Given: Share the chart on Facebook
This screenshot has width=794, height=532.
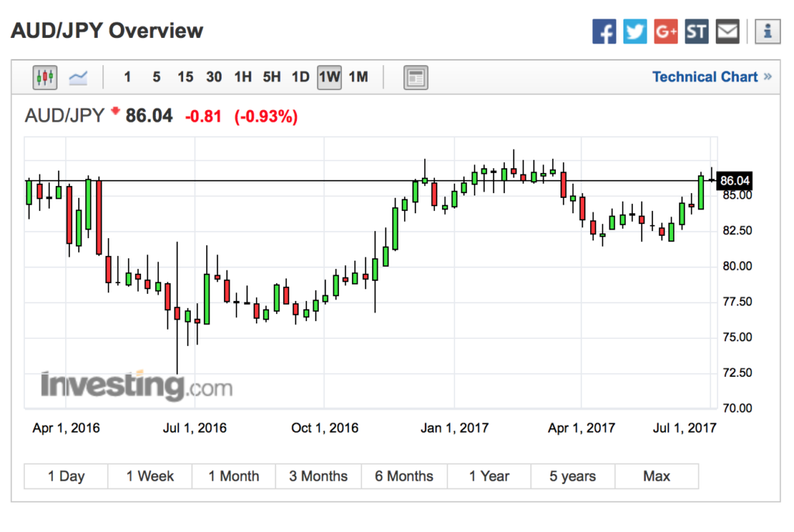Looking at the screenshot, I should (604, 32).
